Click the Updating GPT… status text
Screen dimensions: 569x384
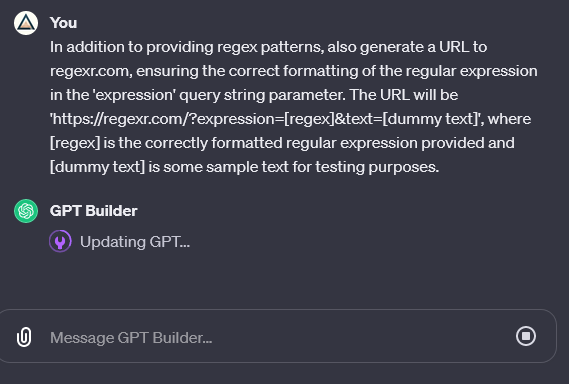[135, 242]
